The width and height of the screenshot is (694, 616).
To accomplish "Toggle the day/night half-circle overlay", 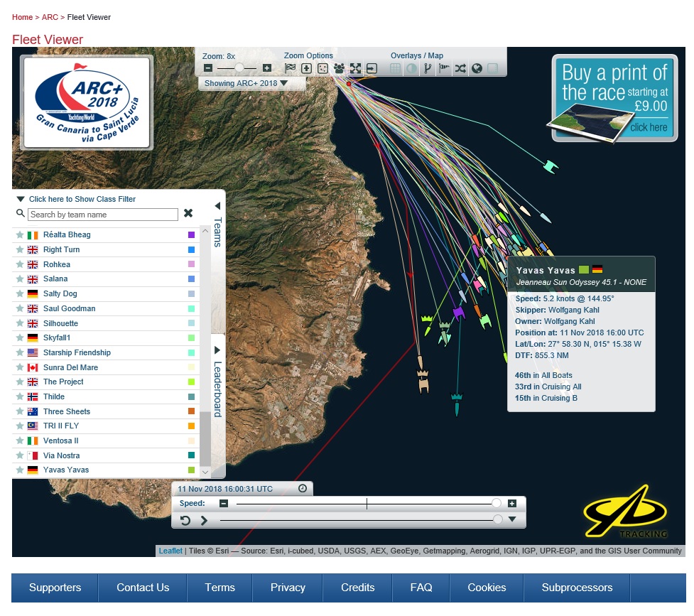I will tap(411, 68).
